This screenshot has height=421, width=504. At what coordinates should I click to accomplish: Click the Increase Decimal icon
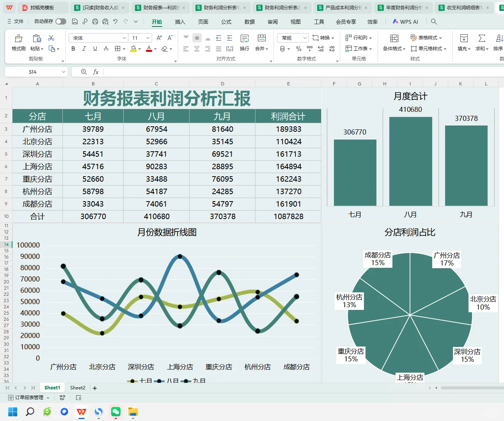(x=321, y=49)
